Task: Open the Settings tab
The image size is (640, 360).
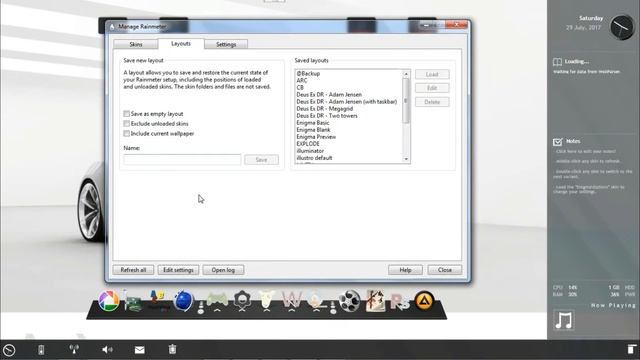Action: [x=226, y=44]
